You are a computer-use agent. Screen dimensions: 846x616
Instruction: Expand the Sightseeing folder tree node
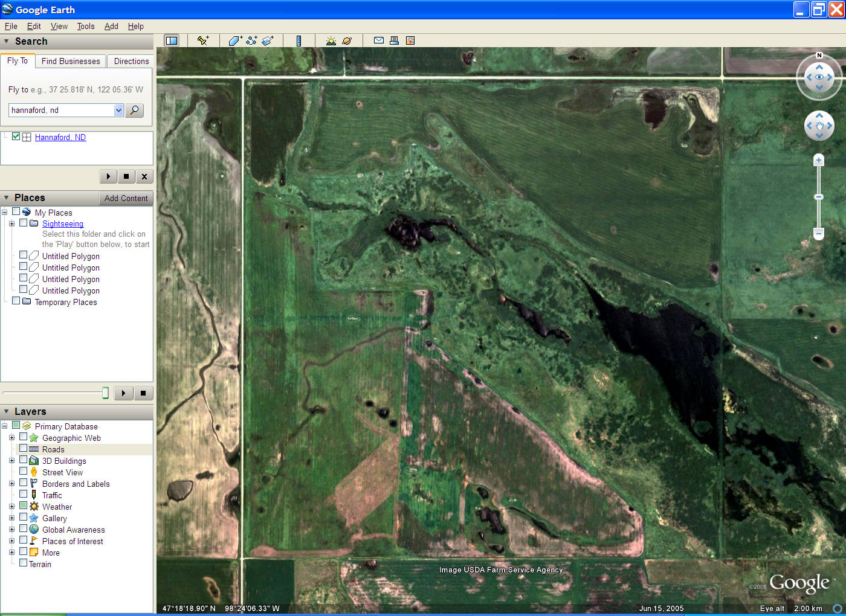11,223
